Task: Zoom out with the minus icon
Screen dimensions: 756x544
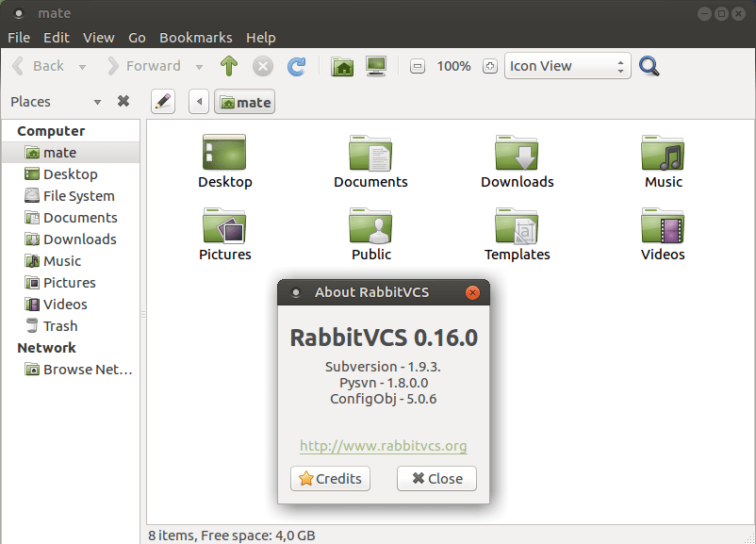Action: [x=418, y=66]
